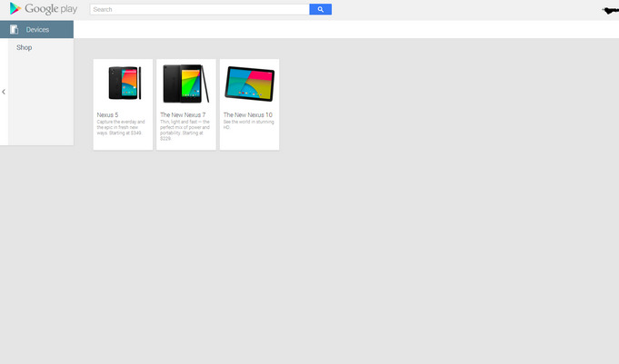619x364 pixels.
Task: Focus the Search input field
Action: 200,9
